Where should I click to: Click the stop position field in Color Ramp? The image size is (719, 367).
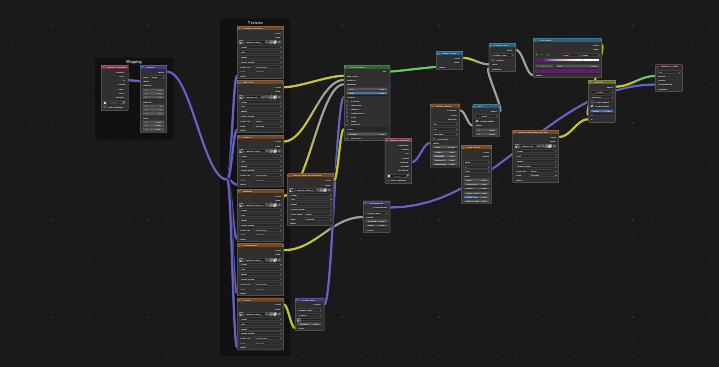[577, 67]
